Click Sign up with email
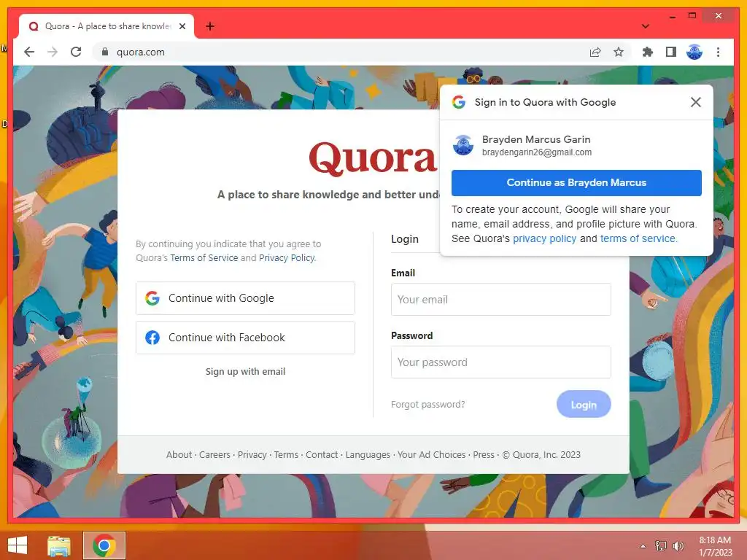The image size is (747, 560). coord(245,371)
